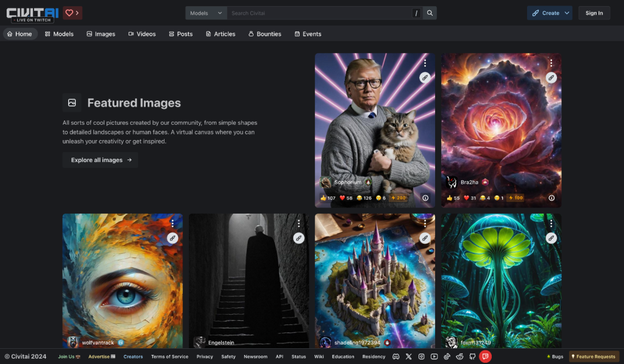Click the Reddit icon in the footer
Viewport: 624px width, 364px height.
click(459, 357)
